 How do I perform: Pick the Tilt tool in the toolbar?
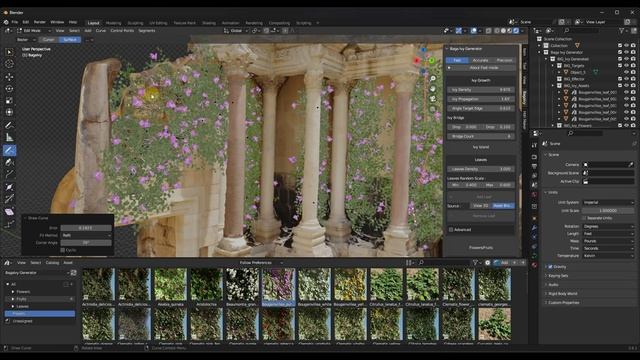tap(9, 199)
